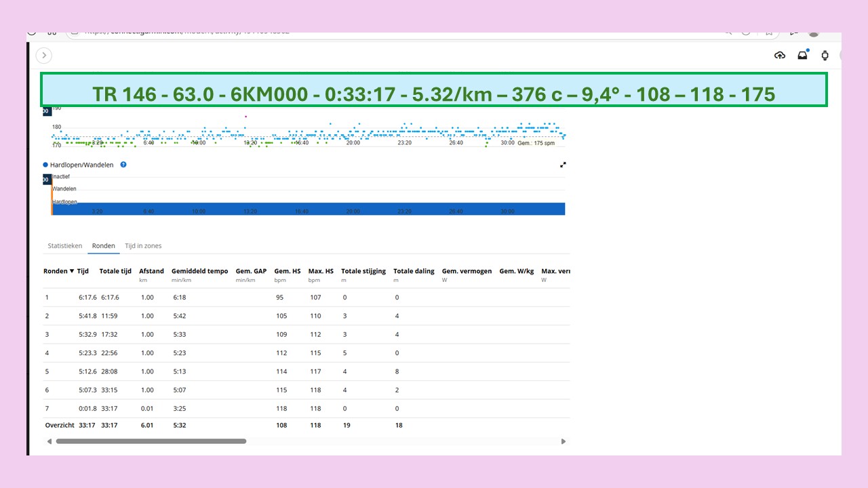This screenshot has width=868, height=488.
Task: Click pace 6:18 in lap 1
Action: [x=179, y=298]
